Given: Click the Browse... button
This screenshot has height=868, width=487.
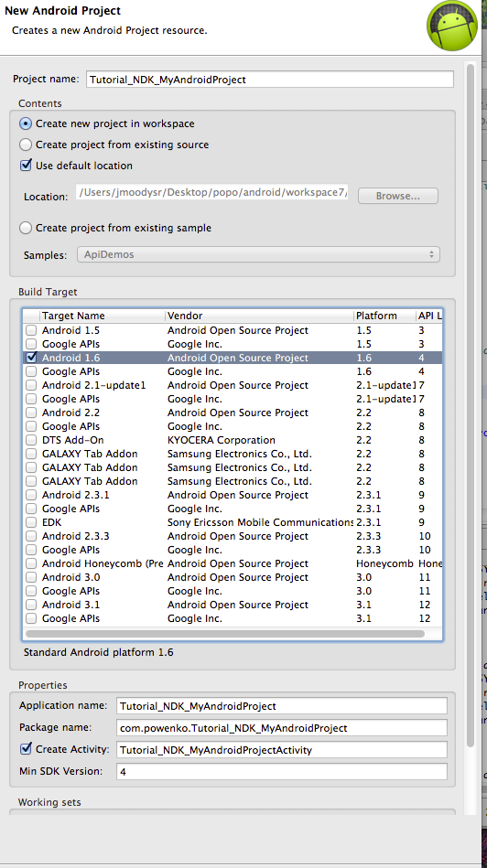Looking at the screenshot, I should 398,196.
